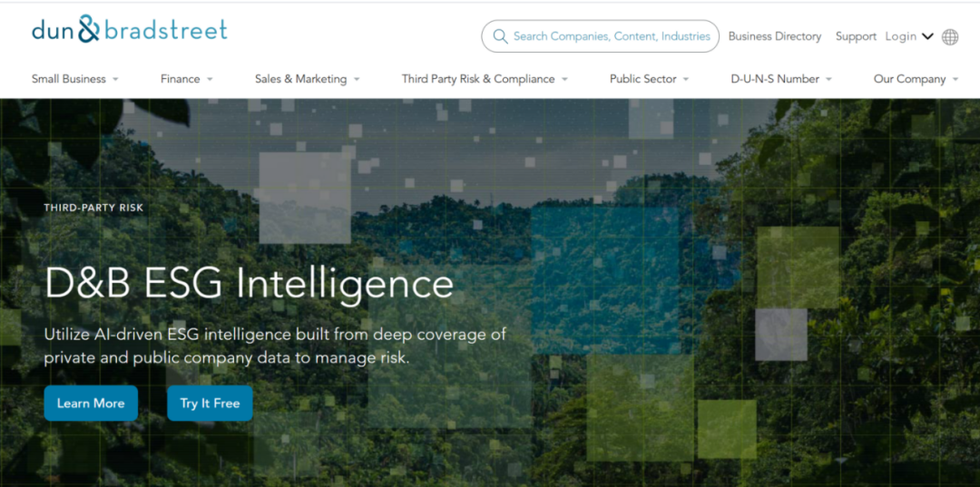Screen dimensions: 980x487
Task: Click the THIRD-PARTY RISK label
Action: click(x=93, y=208)
